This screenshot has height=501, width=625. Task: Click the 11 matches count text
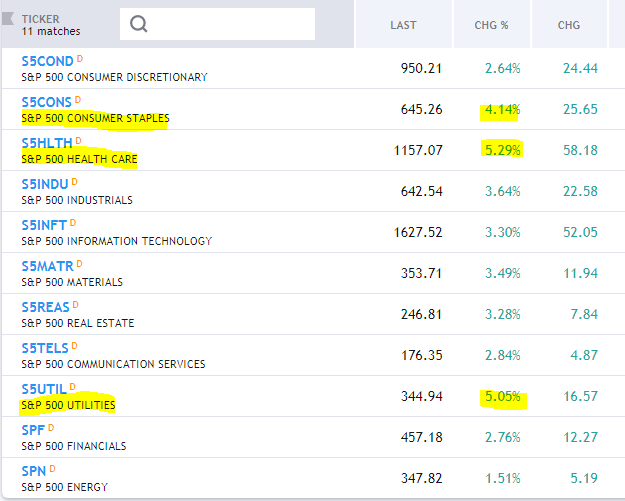[51, 31]
